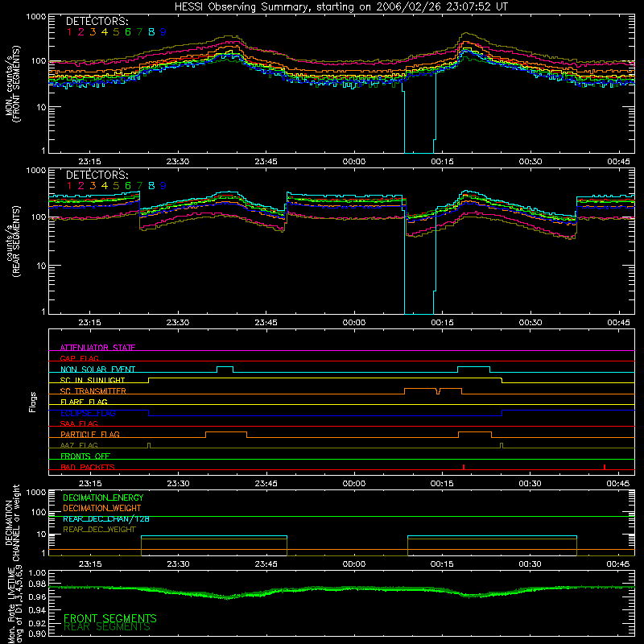Click the last red BAD_PACKETS spike near 00:45
644x644 pixels.
click(x=605, y=467)
